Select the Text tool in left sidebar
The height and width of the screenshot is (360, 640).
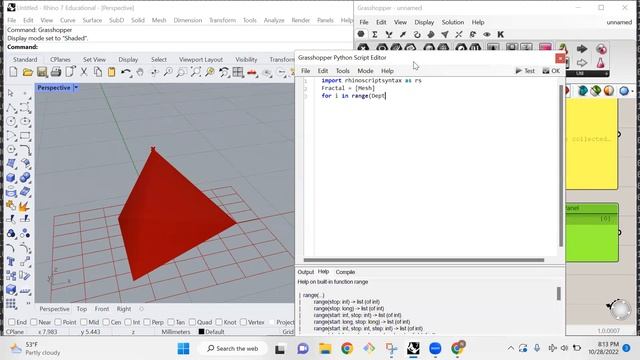[11, 262]
